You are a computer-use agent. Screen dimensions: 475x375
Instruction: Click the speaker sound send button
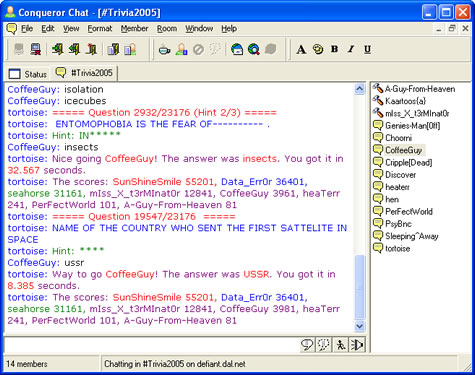357,345
